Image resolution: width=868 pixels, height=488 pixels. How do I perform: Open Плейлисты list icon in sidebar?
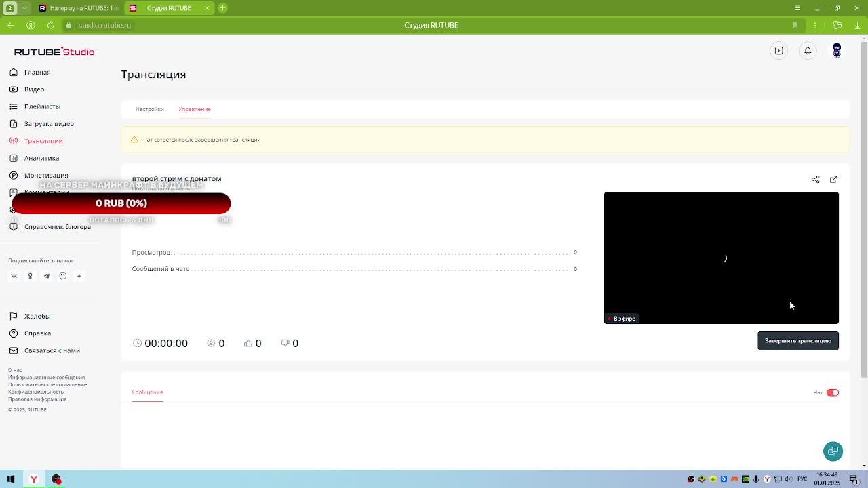point(13,106)
